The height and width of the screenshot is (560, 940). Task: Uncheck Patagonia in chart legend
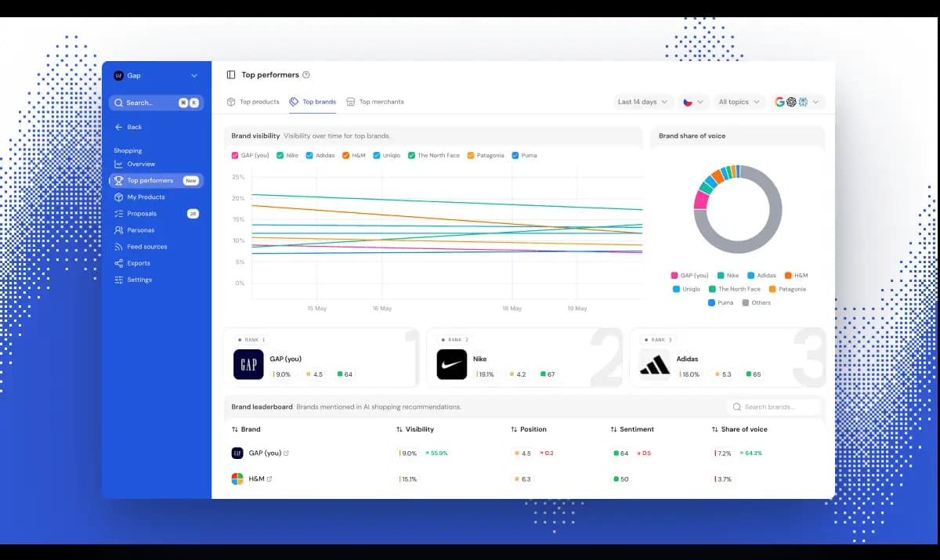click(471, 155)
